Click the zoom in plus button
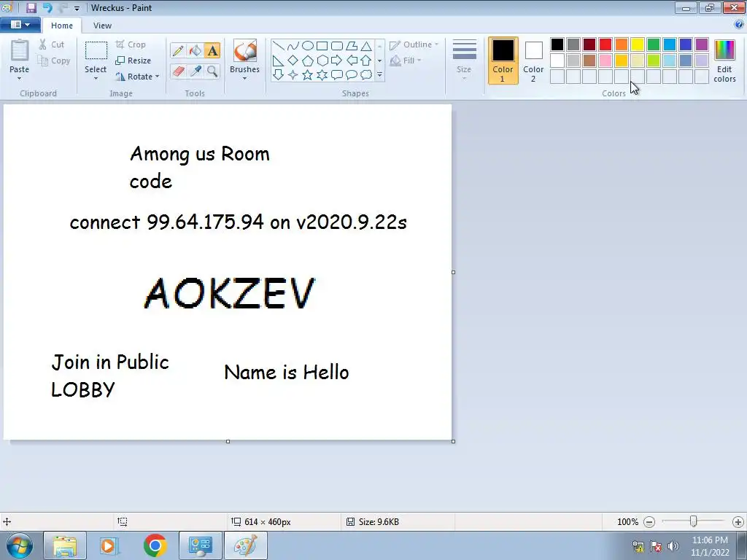747x560 pixels. click(x=738, y=522)
